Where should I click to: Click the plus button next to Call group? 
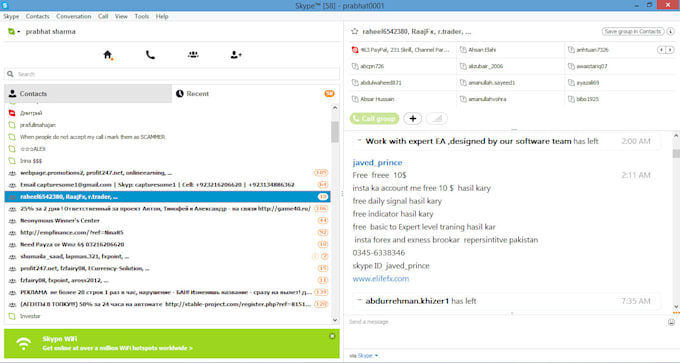point(412,118)
